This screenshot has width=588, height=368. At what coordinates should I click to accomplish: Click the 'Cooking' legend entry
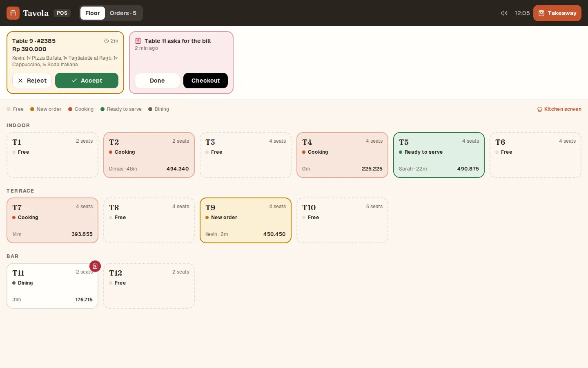point(81,109)
